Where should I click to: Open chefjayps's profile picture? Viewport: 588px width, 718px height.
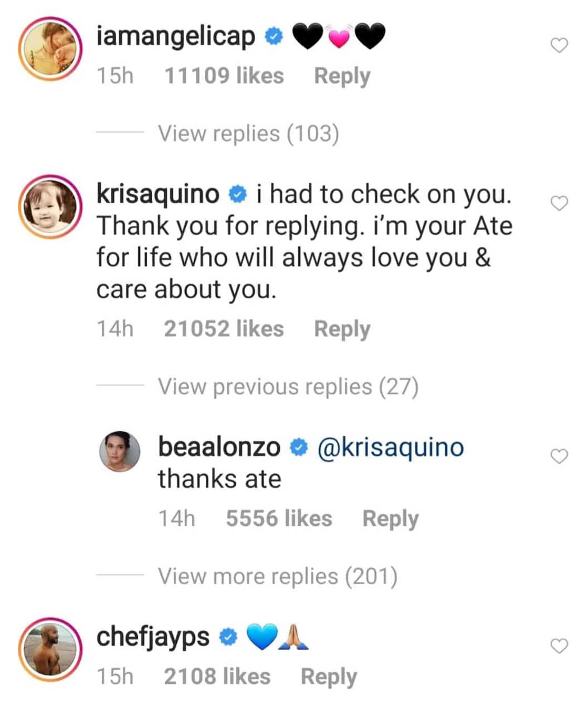tap(50, 649)
